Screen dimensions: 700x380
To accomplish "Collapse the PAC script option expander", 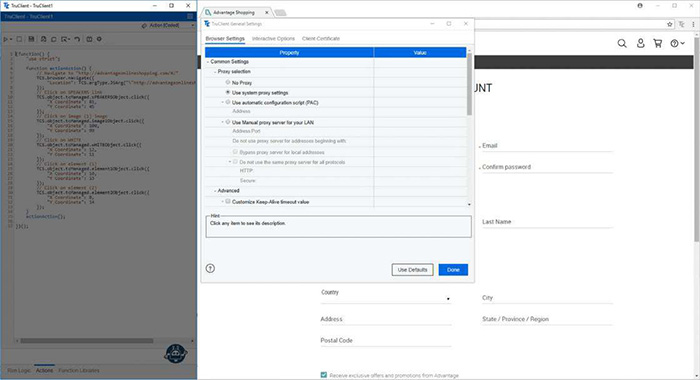I will pyautogui.click(x=222, y=102).
